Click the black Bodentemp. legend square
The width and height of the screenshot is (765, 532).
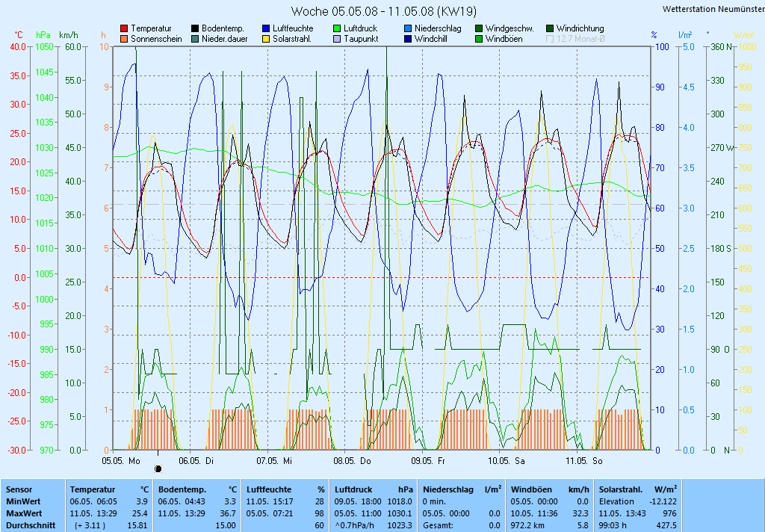point(195,28)
